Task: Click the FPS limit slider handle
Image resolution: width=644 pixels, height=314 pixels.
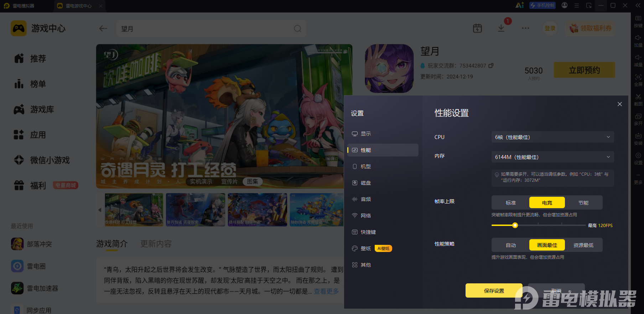Action: (x=515, y=225)
